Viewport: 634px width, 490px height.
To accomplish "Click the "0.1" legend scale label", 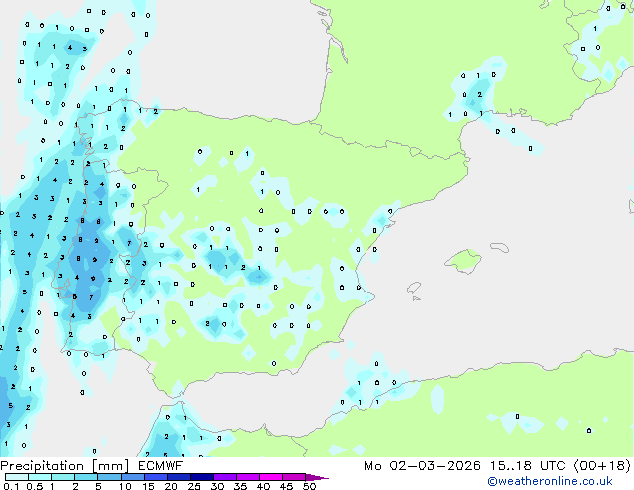I will (11, 486).
